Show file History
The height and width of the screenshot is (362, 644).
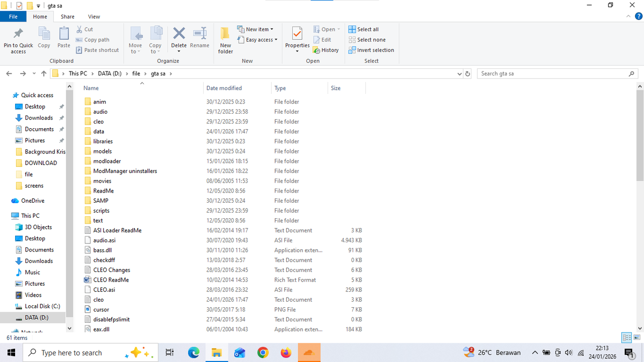tap(326, 50)
